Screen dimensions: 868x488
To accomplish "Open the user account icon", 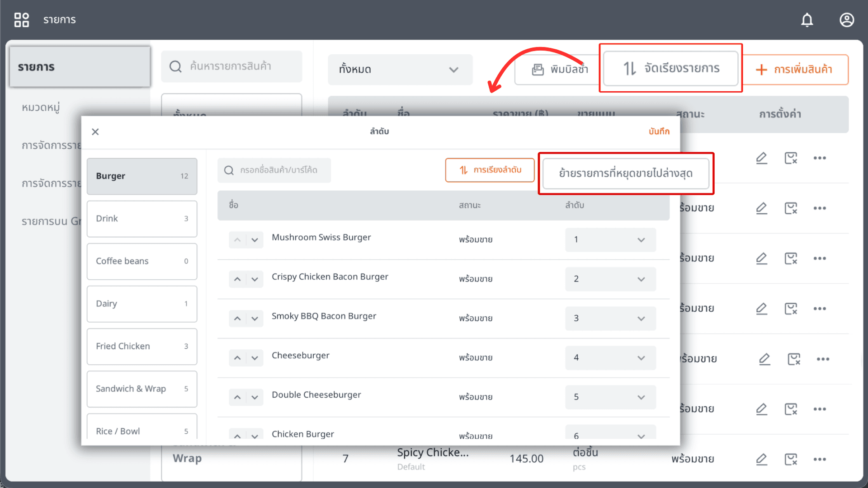I will tap(847, 20).
